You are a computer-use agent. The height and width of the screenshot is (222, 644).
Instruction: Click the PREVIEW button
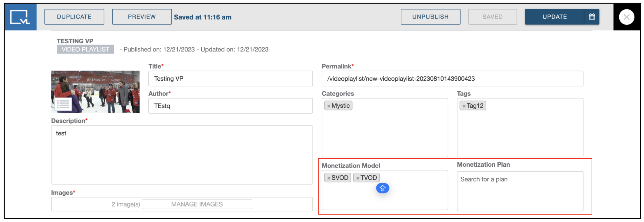(142, 17)
